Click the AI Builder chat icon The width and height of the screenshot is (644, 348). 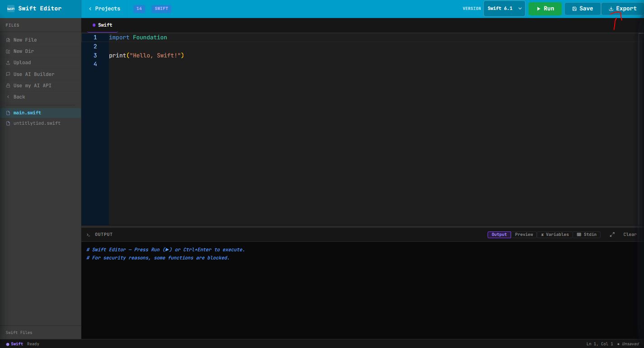coord(8,74)
